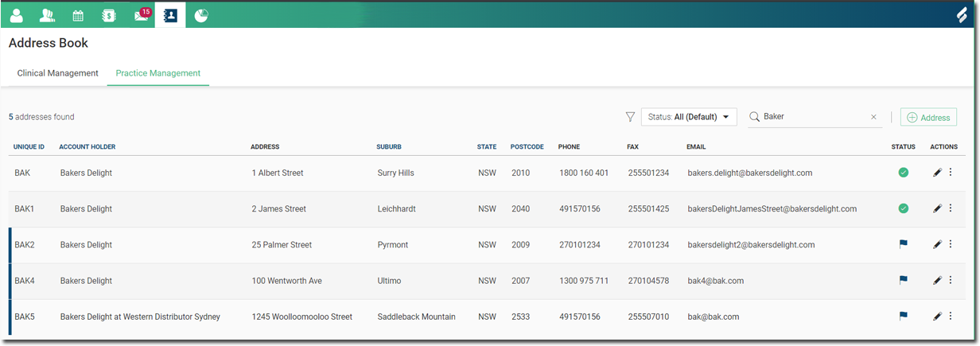The image size is (980, 346).
Task: Click the status flag for BAK5
Action: 903,316
